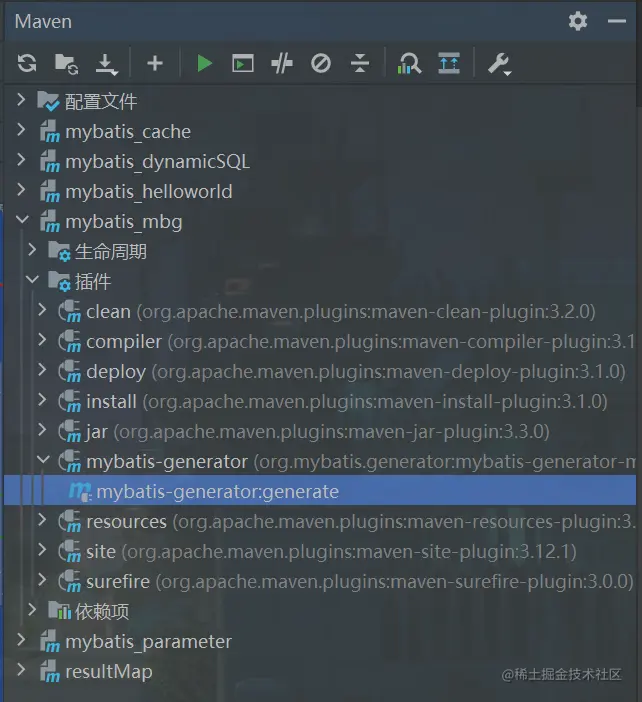Expand the deploy plugin node
The height and width of the screenshot is (702, 642).
coord(42,369)
